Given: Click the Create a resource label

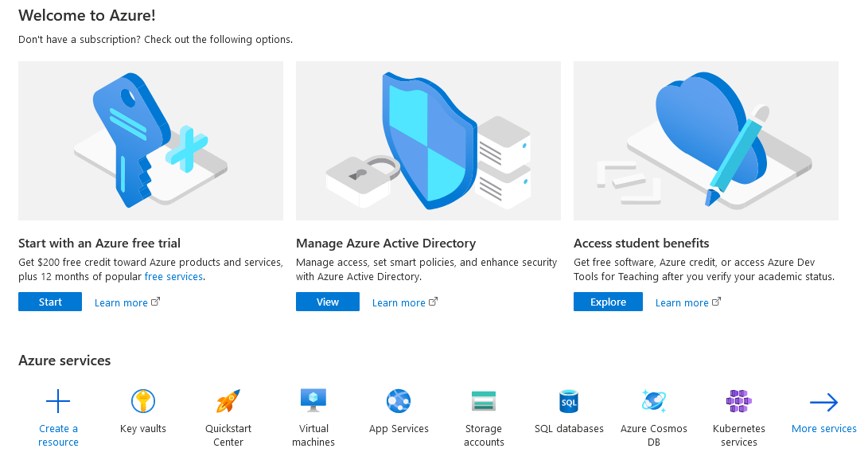Looking at the screenshot, I should click(58, 435).
